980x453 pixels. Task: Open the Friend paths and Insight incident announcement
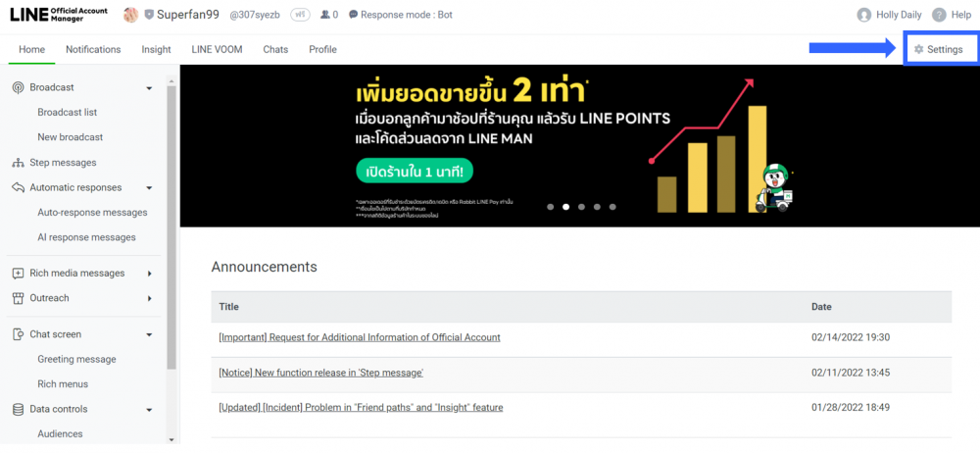361,407
